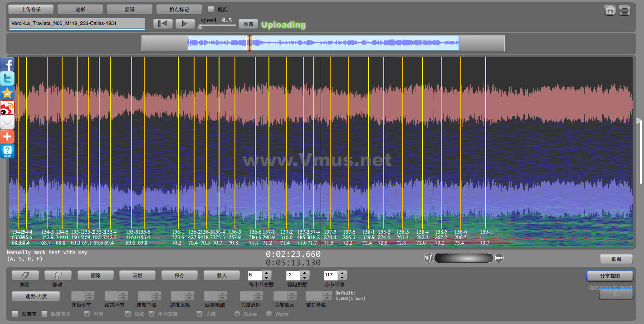Viewport: 644px width, 324px height.
Task: Check the 无嘀嗒 checkbox
Action: pos(15,314)
